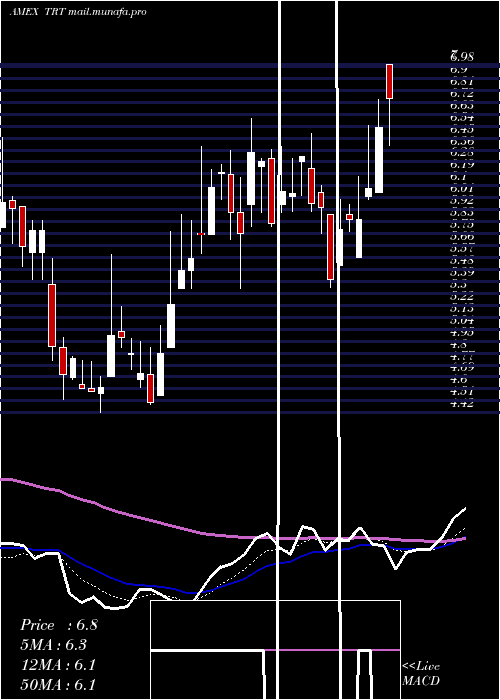Click the 6.19 price axis label
The width and height of the screenshot is (500, 700).
click(462, 165)
